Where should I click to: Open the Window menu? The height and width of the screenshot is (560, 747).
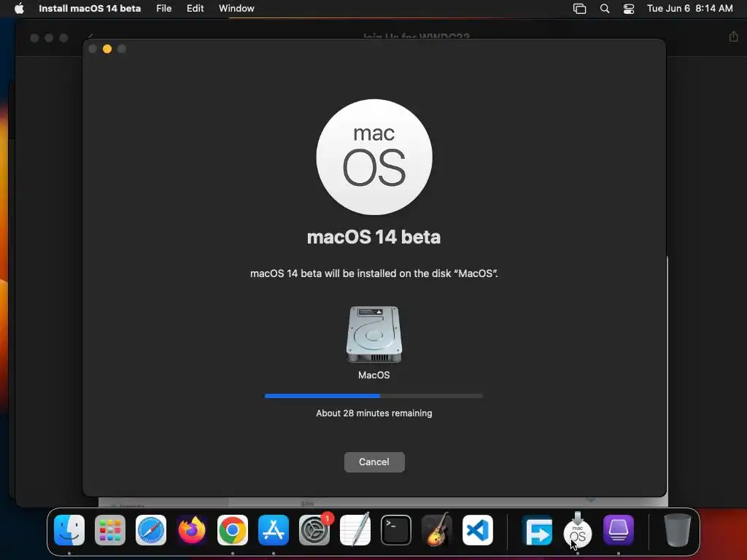pos(236,9)
